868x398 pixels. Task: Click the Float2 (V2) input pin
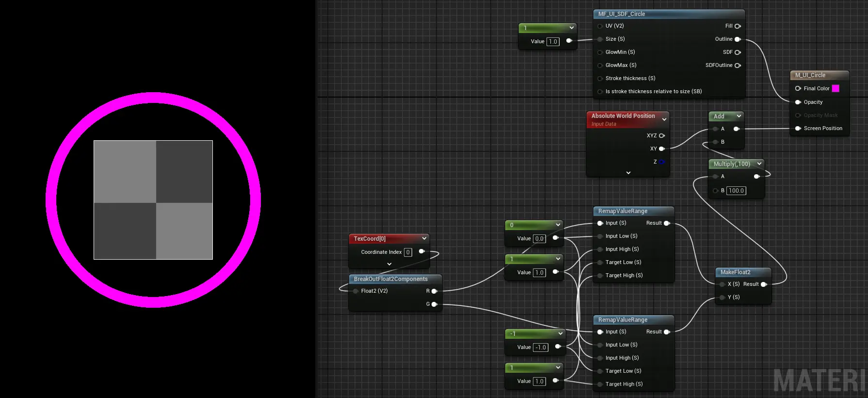click(356, 291)
